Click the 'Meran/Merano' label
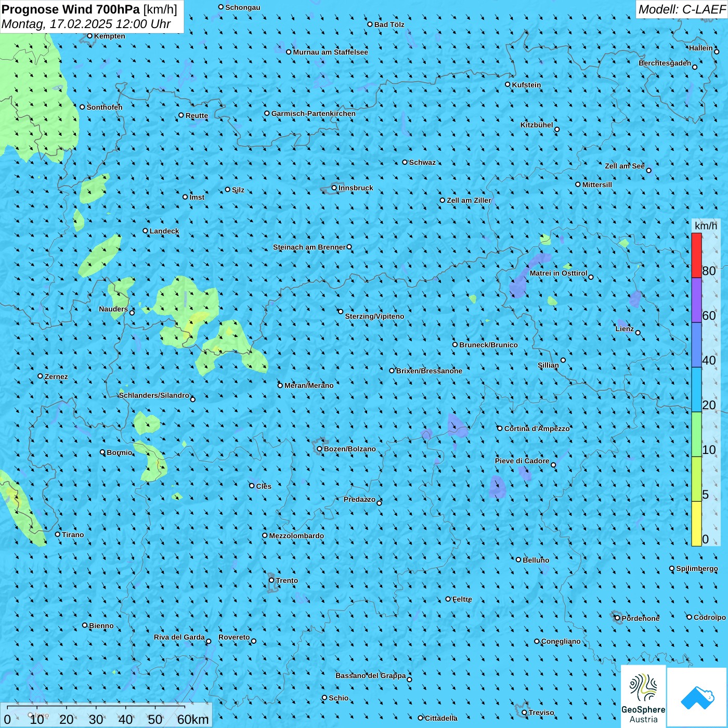The width and height of the screenshot is (728, 728). [x=309, y=385]
